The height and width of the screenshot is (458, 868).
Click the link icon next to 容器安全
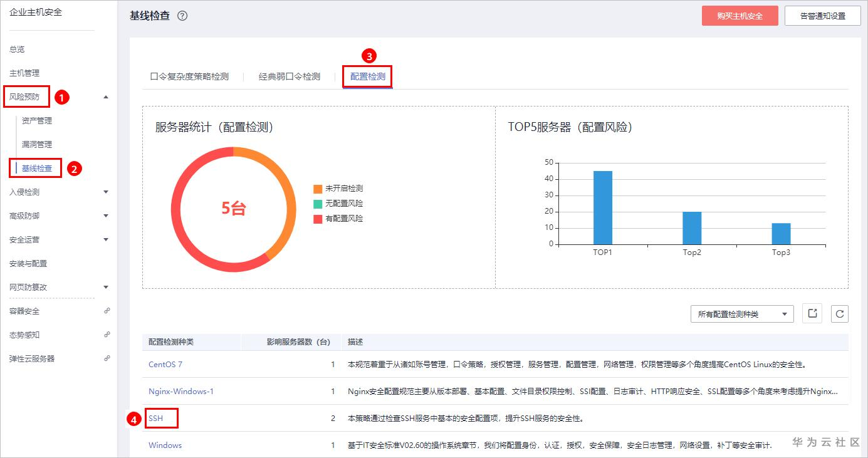click(107, 311)
